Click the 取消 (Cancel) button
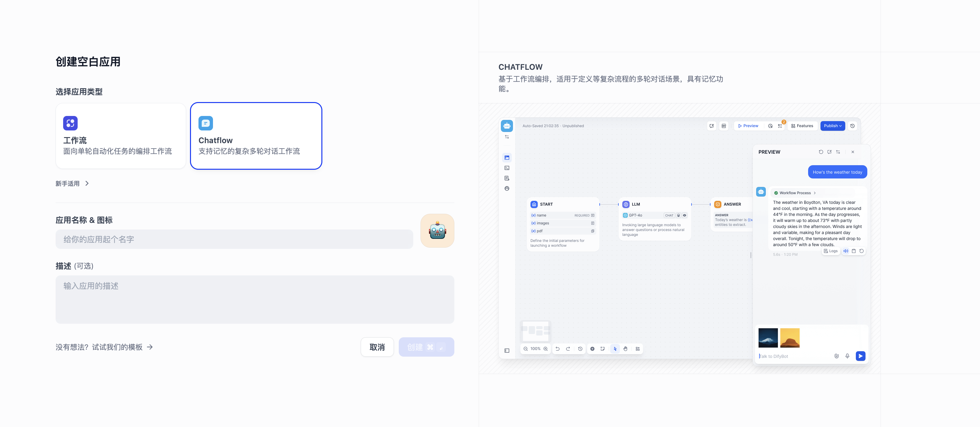The image size is (980, 427). point(377,347)
